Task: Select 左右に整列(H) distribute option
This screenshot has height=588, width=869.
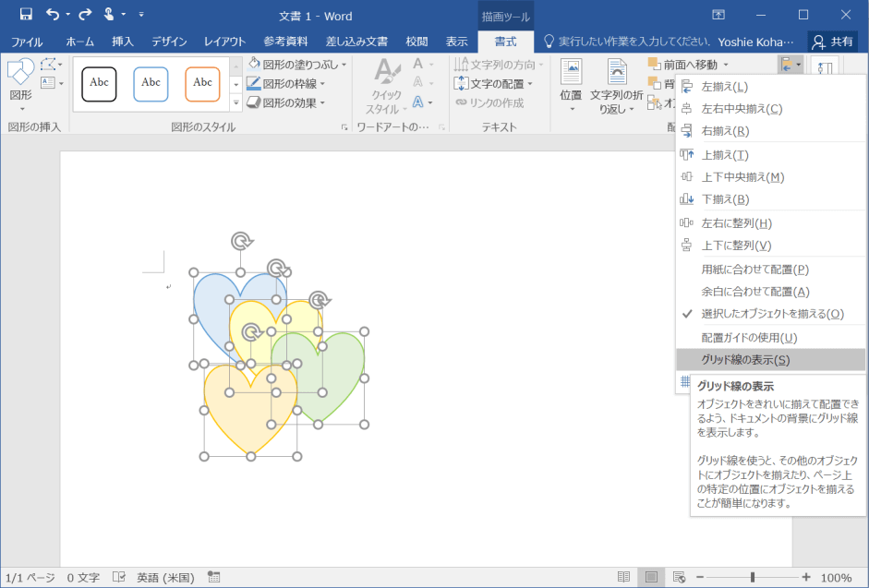Action: 770,223
